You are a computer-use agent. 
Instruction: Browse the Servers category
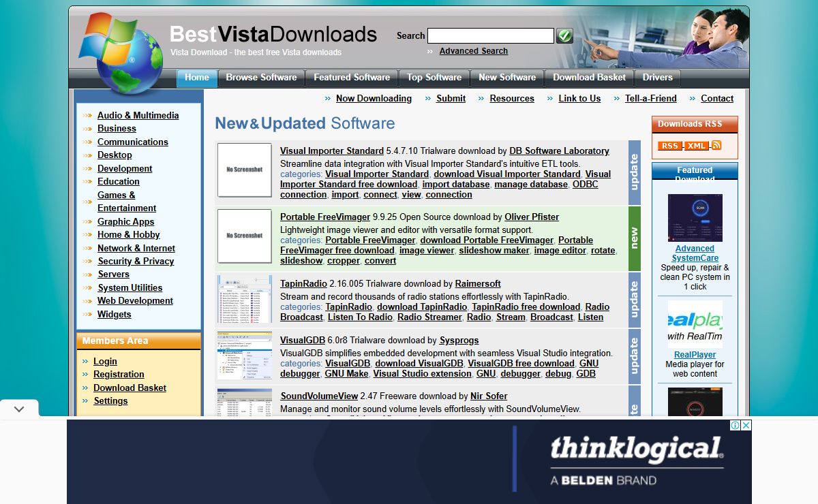113,274
